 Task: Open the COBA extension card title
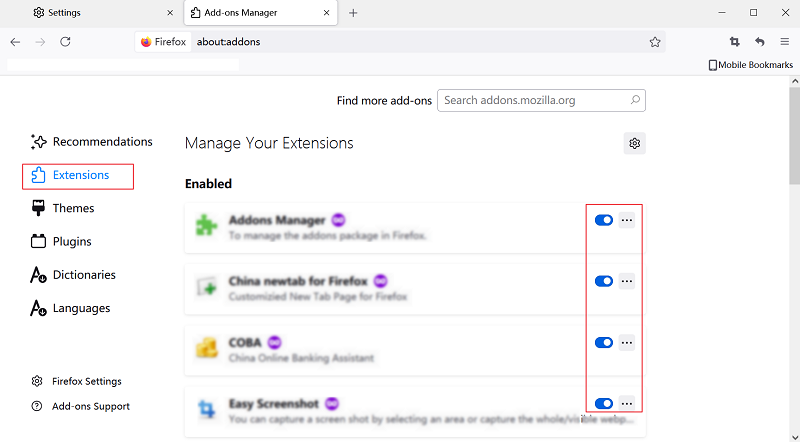click(245, 343)
